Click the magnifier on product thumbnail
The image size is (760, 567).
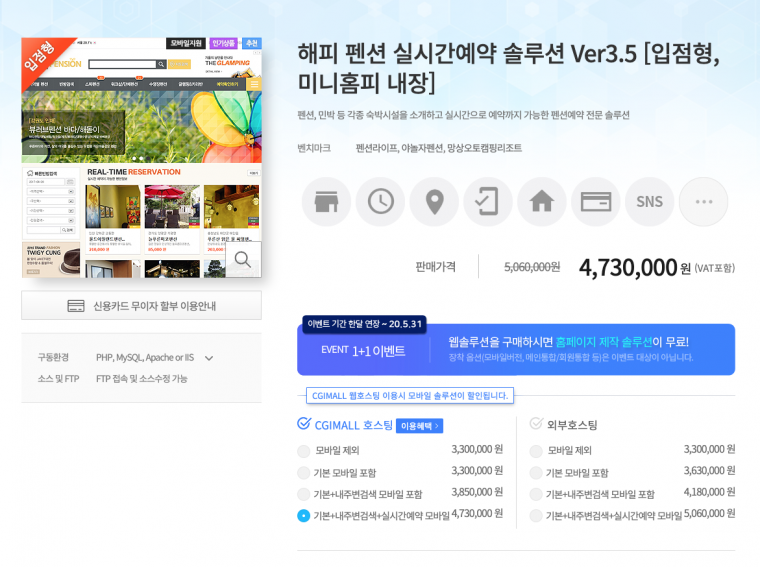[243, 260]
